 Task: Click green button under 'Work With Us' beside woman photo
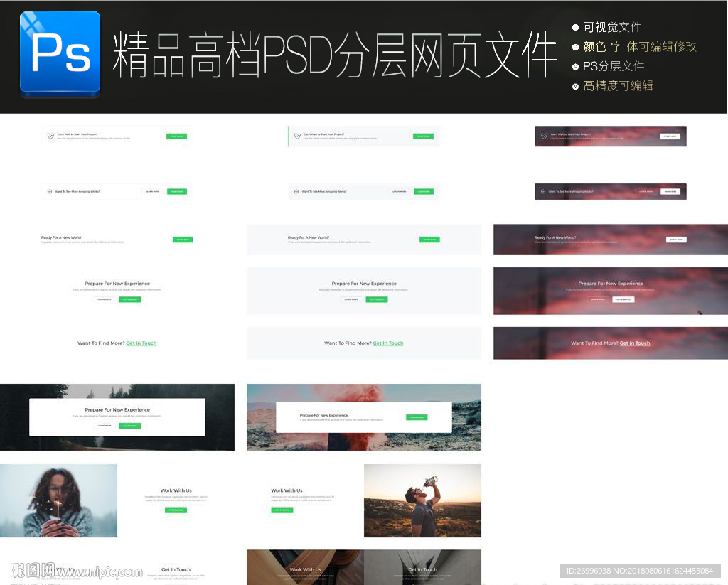(x=176, y=510)
